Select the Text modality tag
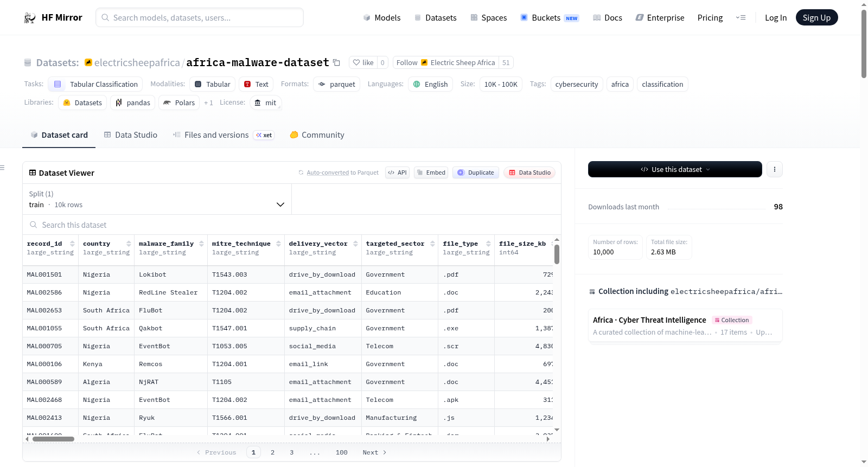 pos(256,84)
